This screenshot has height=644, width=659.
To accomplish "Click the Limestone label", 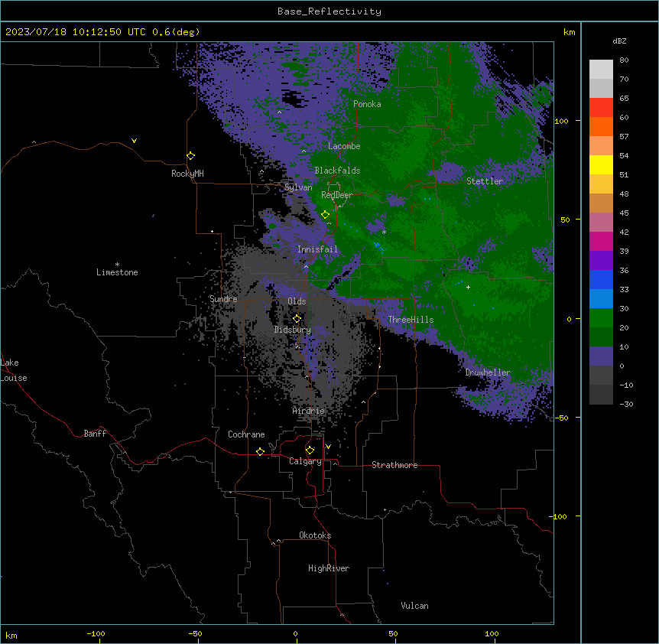I will click(x=117, y=272).
